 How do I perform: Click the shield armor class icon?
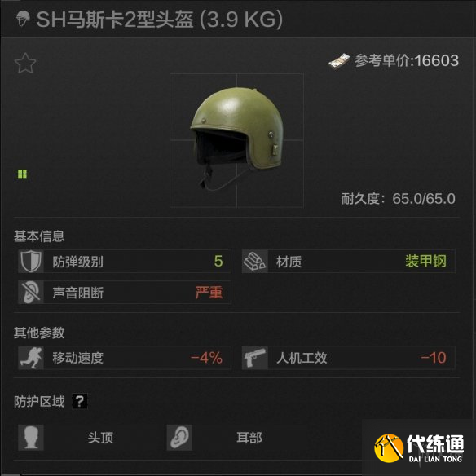(x=31, y=262)
